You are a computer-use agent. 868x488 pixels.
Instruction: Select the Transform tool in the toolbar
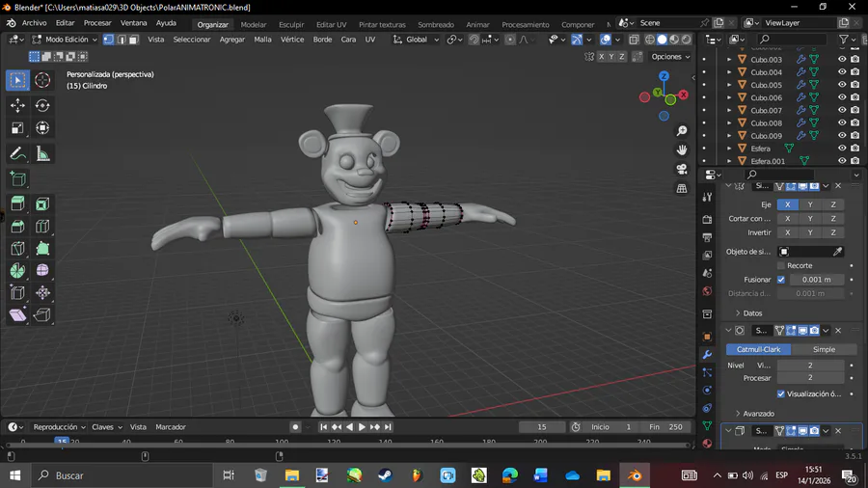[42, 128]
